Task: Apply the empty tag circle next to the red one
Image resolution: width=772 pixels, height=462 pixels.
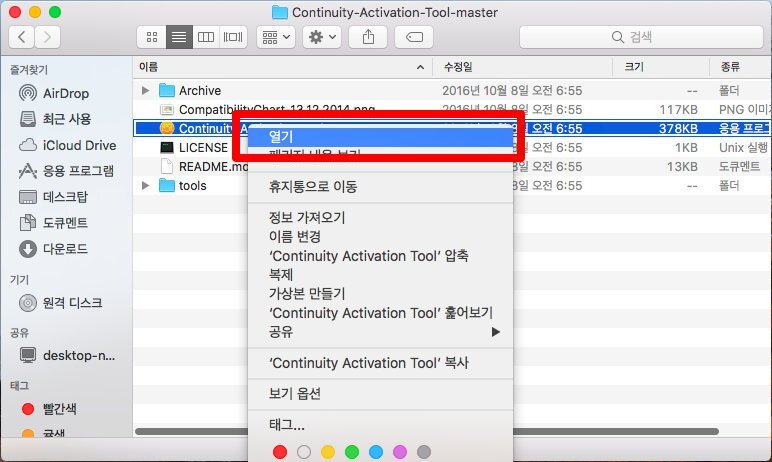Action: [x=304, y=452]
